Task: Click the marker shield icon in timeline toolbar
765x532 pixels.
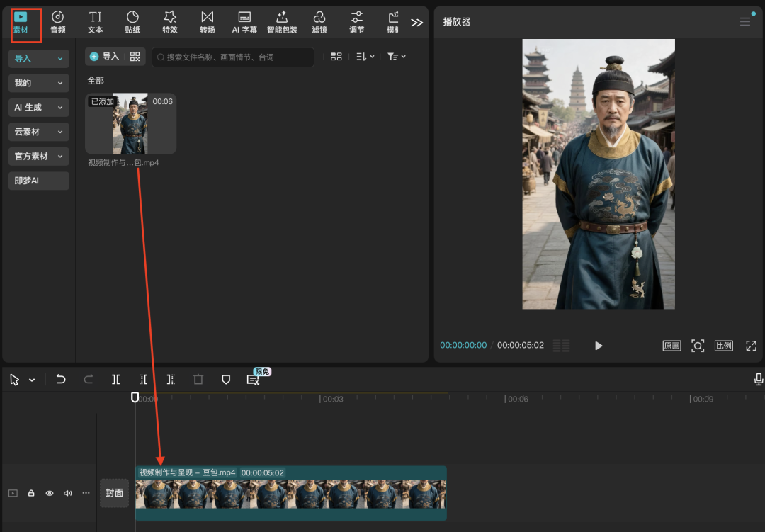Action: click(x=226, y=380)
